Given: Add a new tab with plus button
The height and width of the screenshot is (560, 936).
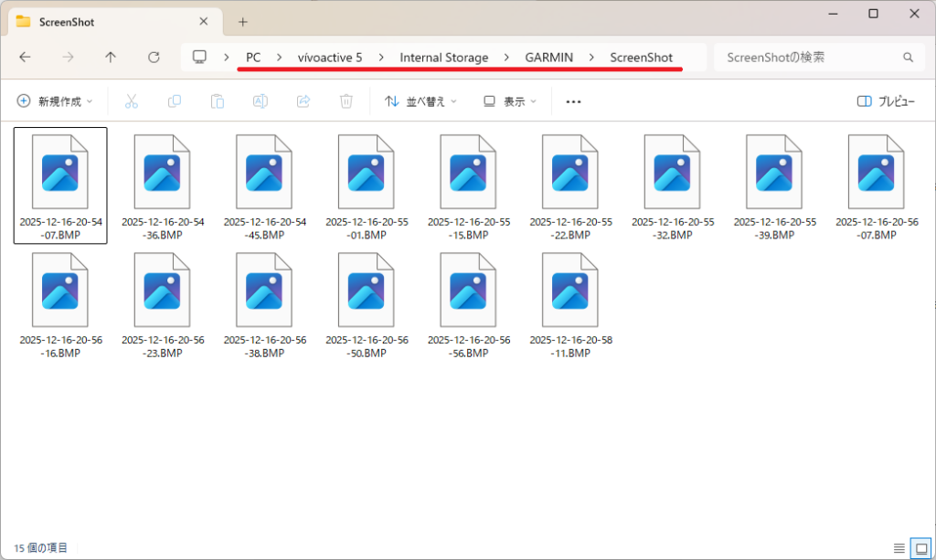Looking at the screenshot, I should click(x=242, y=21).
